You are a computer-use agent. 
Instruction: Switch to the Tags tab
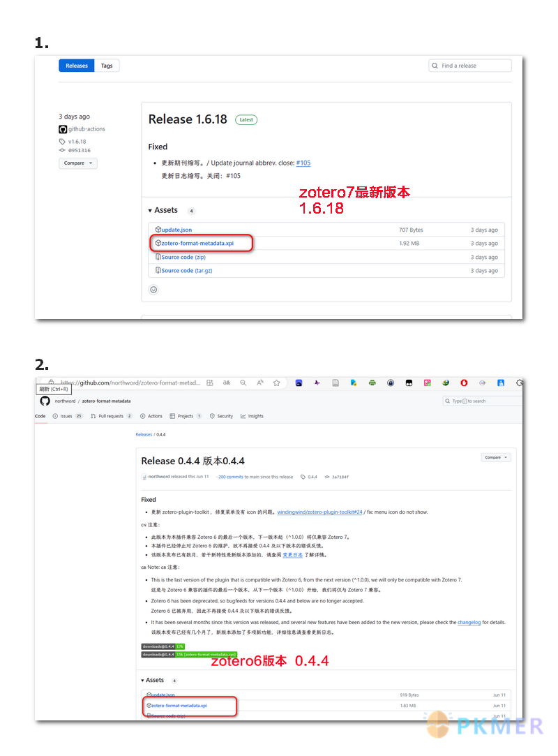[x=107, y=66]
